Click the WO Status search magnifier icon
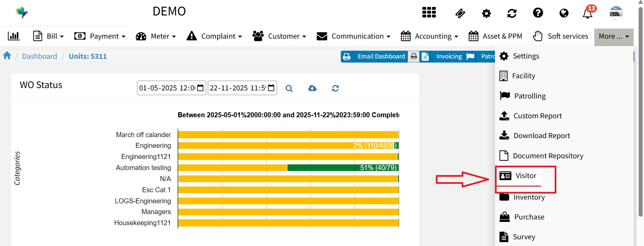Viewport: 644px width, 246px height. 289,88
